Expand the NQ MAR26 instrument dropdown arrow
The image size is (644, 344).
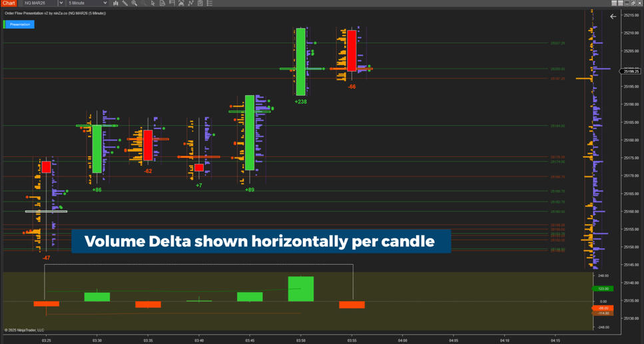61,3
